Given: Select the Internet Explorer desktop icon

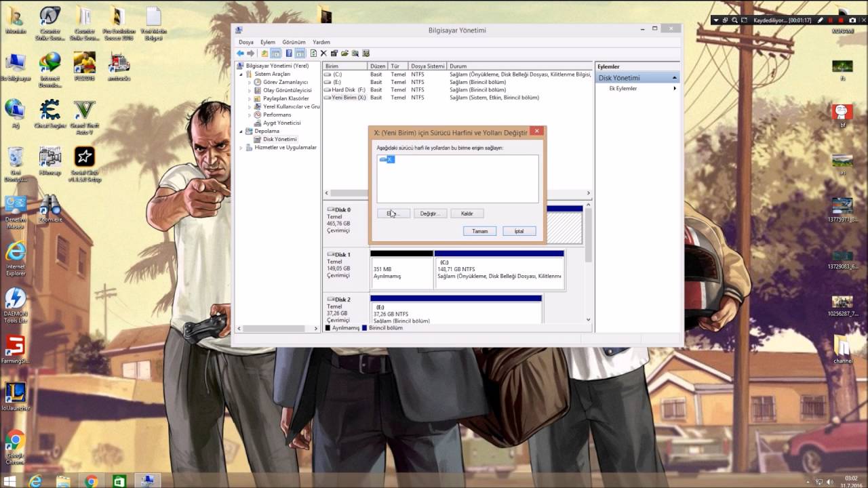Looking at the screenshot, I should click(15, 258).
